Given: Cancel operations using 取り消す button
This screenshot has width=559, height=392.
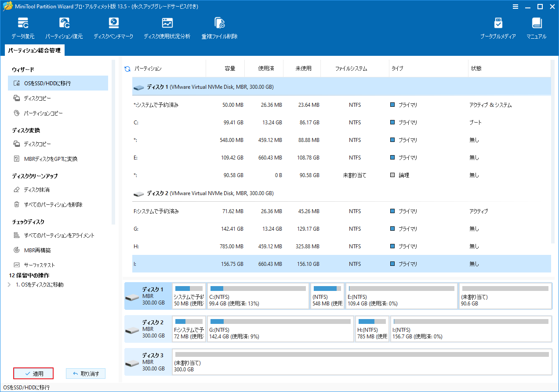Looking at the screenshot, I should pos(86,373).
